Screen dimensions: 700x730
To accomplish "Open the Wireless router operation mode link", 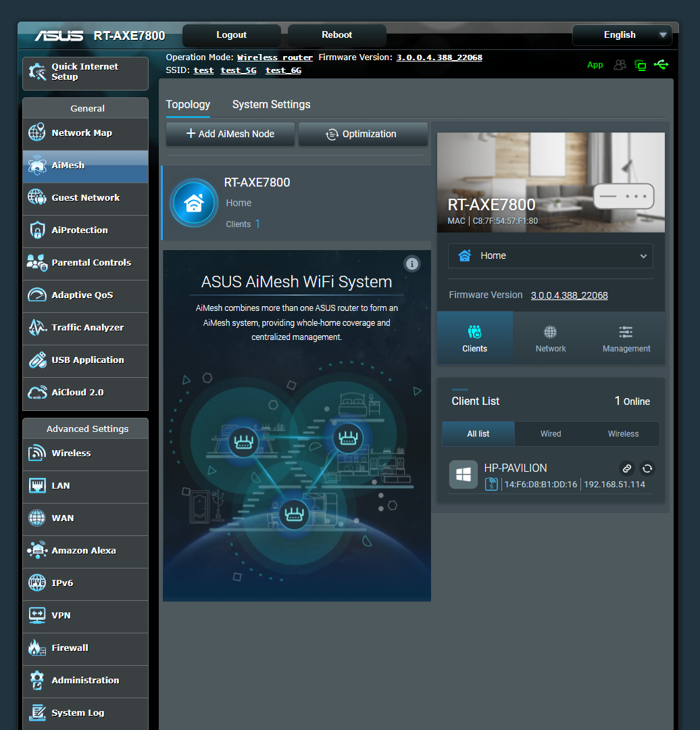I will [x=275, y=57].
